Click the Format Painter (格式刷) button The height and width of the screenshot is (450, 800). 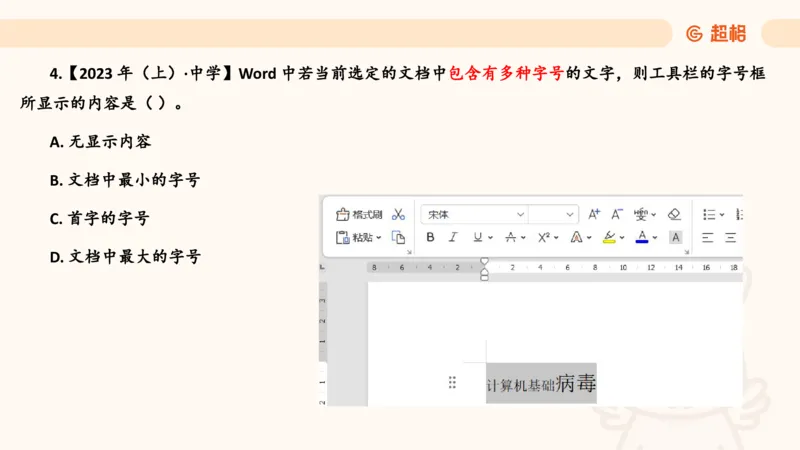pos(359,214)
